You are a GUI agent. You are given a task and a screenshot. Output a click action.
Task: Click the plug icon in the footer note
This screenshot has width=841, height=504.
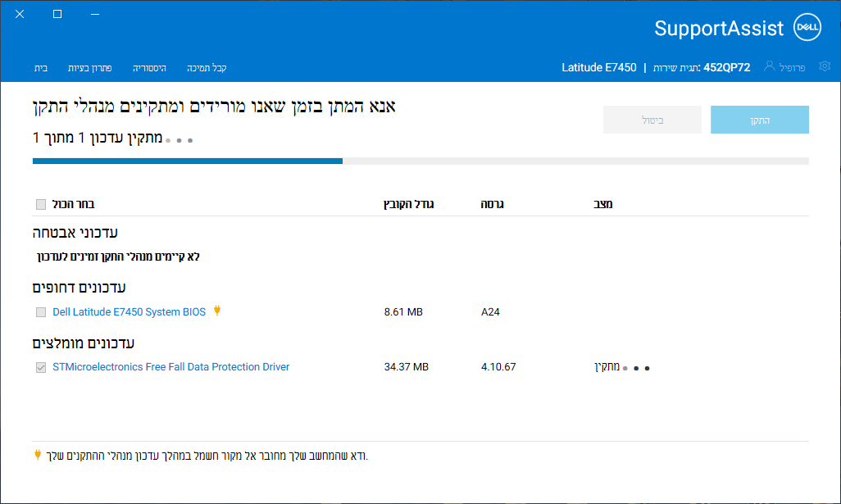coord(38,454)
